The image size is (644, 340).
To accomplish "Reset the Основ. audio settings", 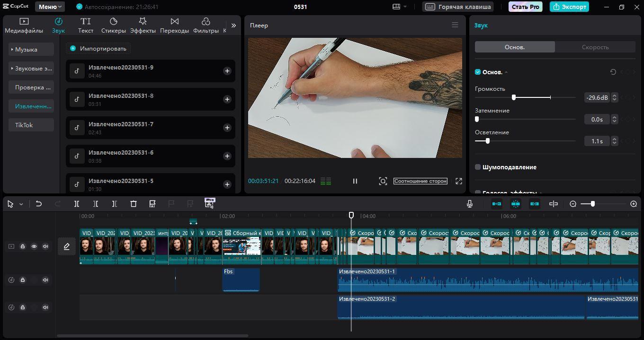I will [x=613, y=72].
